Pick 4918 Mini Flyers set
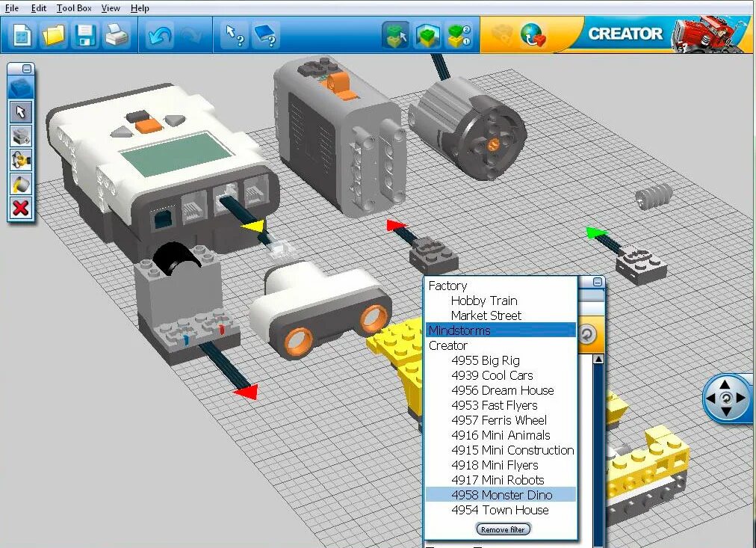Viewport: 756px width, 548px height. (x=495, y=465)
